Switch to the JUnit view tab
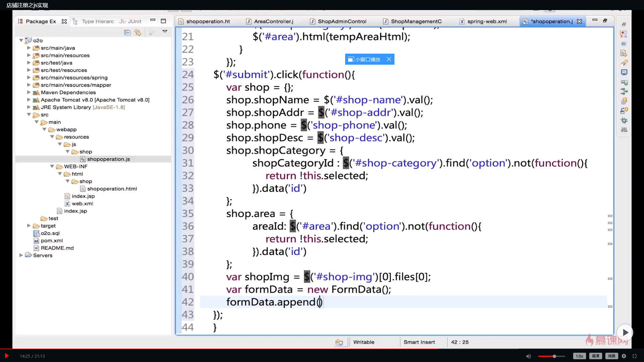This screenshot has width=644, height=362. click(134, 21)
